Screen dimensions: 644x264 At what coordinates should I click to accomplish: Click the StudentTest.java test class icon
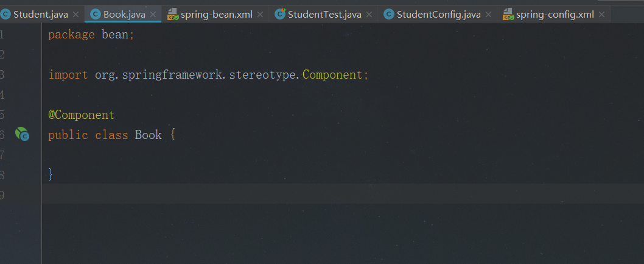[x=280, y=15]
